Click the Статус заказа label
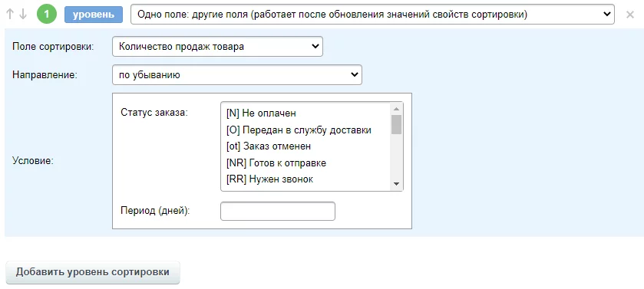The height and width of the screenshot is (289, 644). (x=154, y=113)
